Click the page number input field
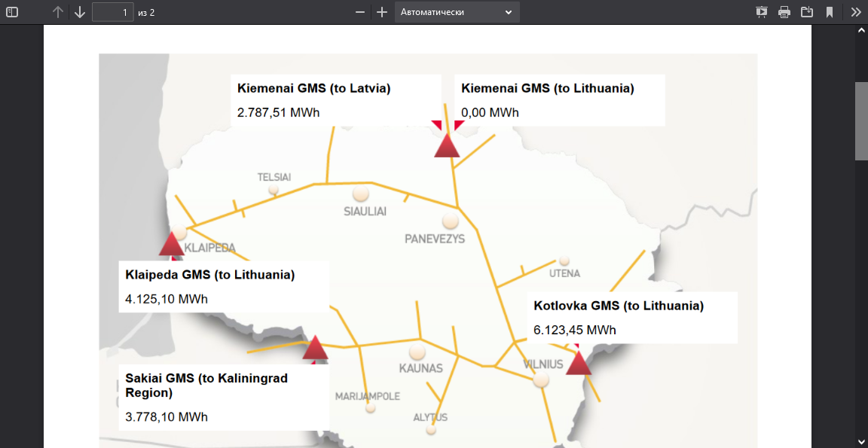This screenshot has height=448, width=868. point(112,12)
